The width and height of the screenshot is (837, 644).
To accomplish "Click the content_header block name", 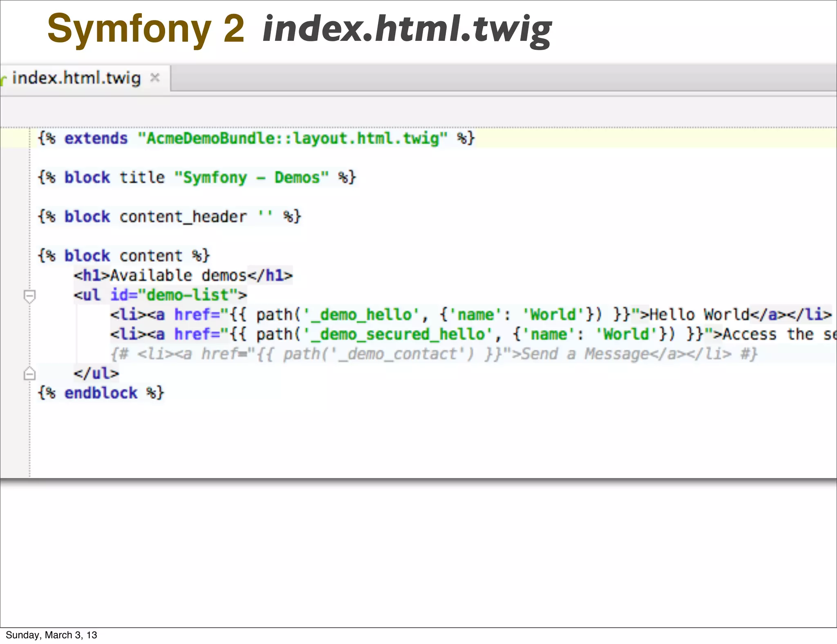I will [183, 217].
